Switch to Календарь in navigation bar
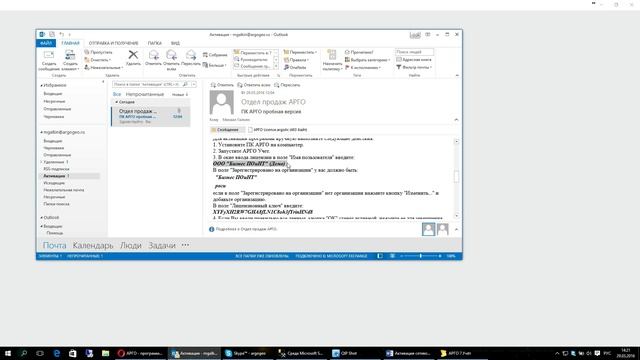This screenshot has height=360, width=640. pos(93,245)
